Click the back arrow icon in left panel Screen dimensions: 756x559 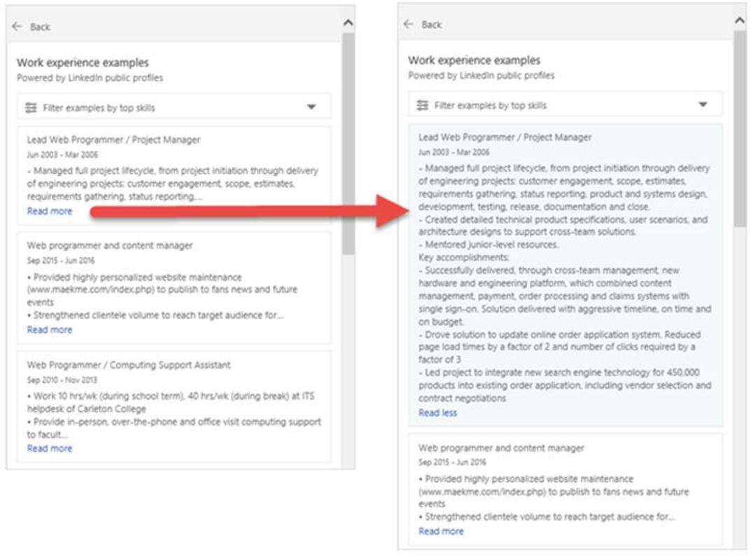17,27
